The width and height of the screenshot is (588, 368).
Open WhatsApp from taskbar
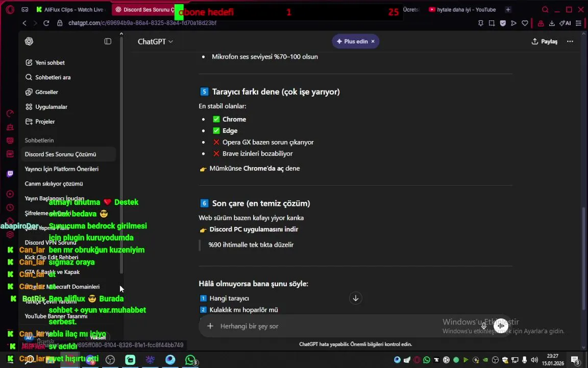tap(190, 360)
